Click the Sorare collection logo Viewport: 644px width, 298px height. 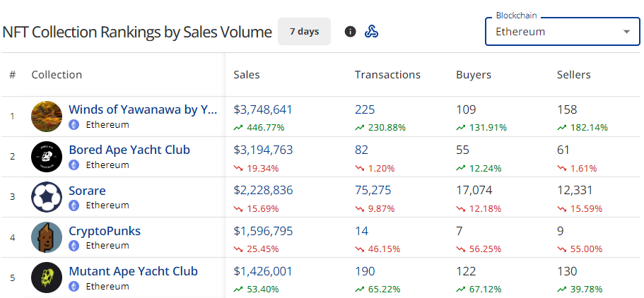47,197
